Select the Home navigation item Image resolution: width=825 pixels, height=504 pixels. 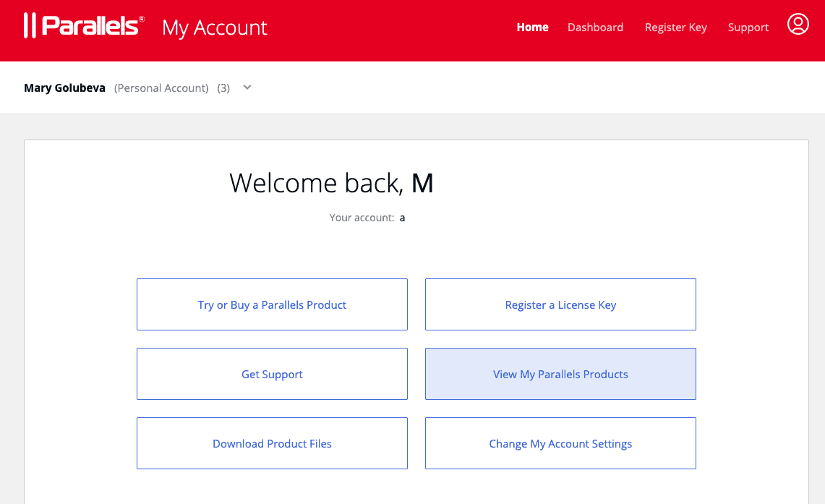click(532, 27)
